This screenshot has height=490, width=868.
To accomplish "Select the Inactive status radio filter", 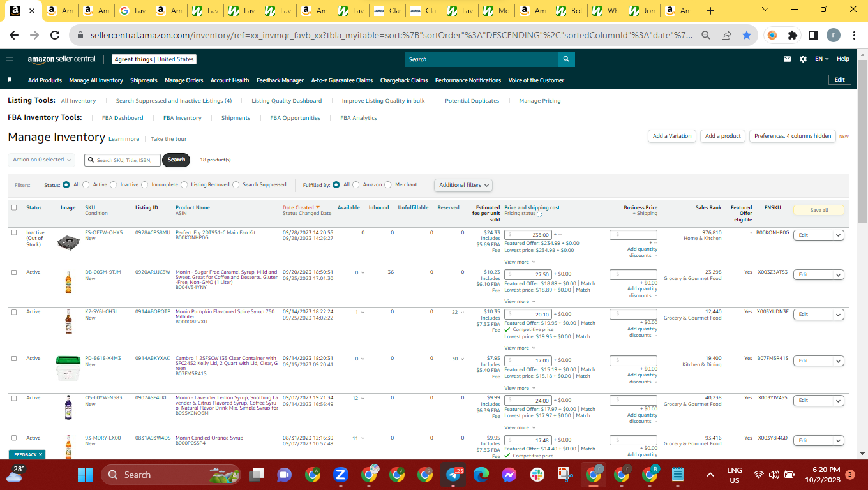I will (x=114, y=185).
